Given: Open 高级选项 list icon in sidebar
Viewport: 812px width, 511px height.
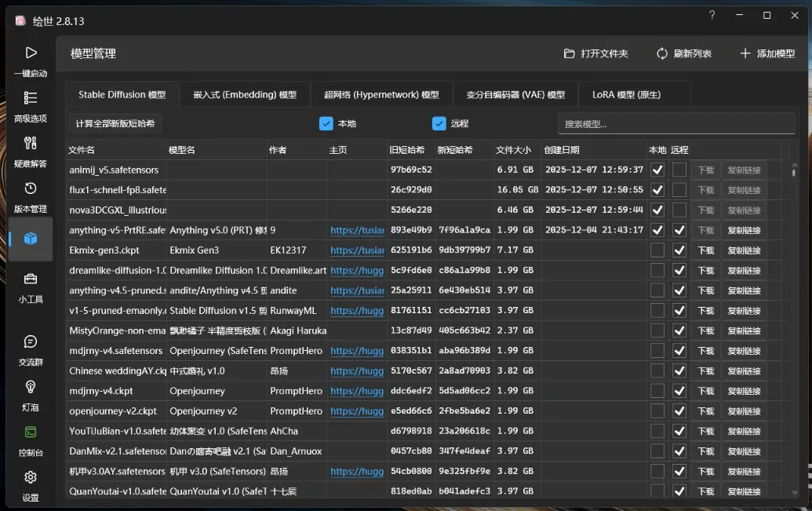Looking at the screenshot, I should point(31,98).
